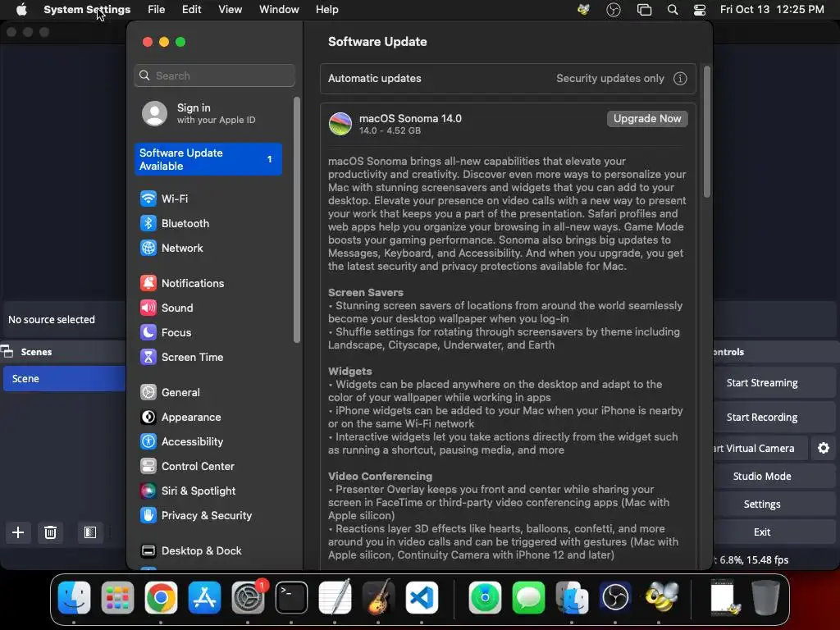The width and height of the screenshot is (840, 630).
Task: Open the Trash in the Dock
Action: (x=765, y=598)
